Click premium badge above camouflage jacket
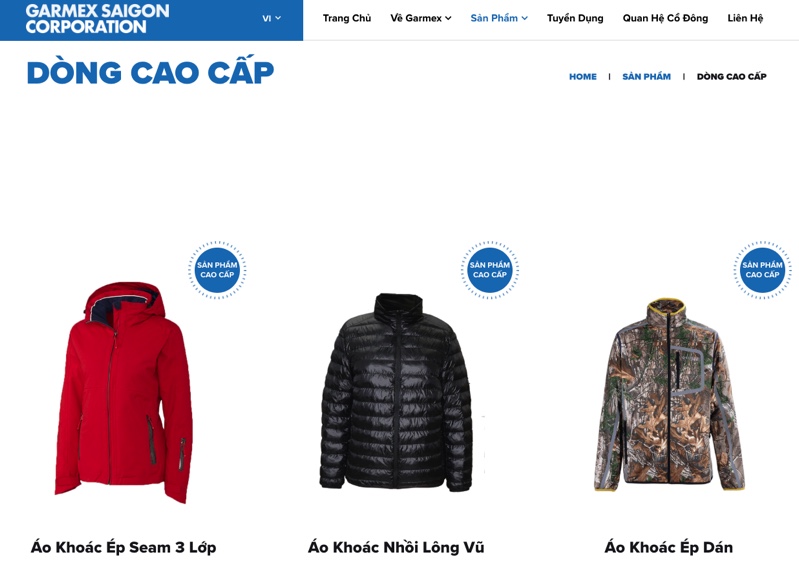Viewport: 799px width, 585px height. [x=762, y=270]
